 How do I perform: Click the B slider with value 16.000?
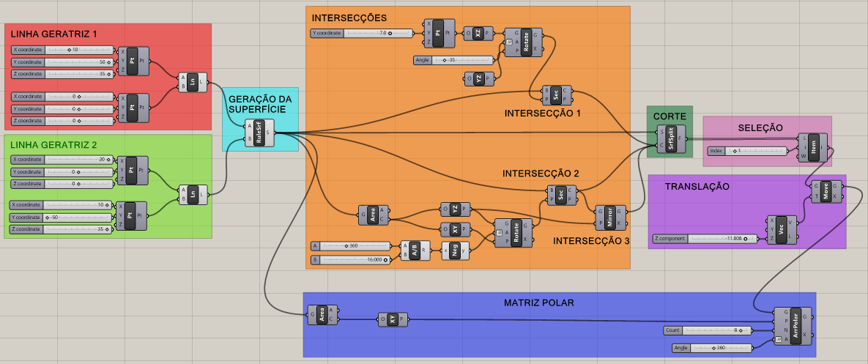tap(352, 259)
